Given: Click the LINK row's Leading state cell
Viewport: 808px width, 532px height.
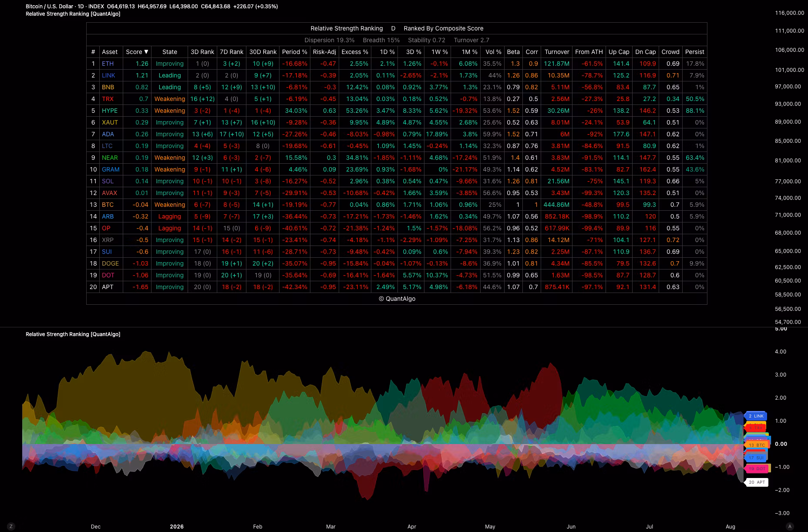Looking at the screenshot, I should pyautogui.click(x=170, y=75).
